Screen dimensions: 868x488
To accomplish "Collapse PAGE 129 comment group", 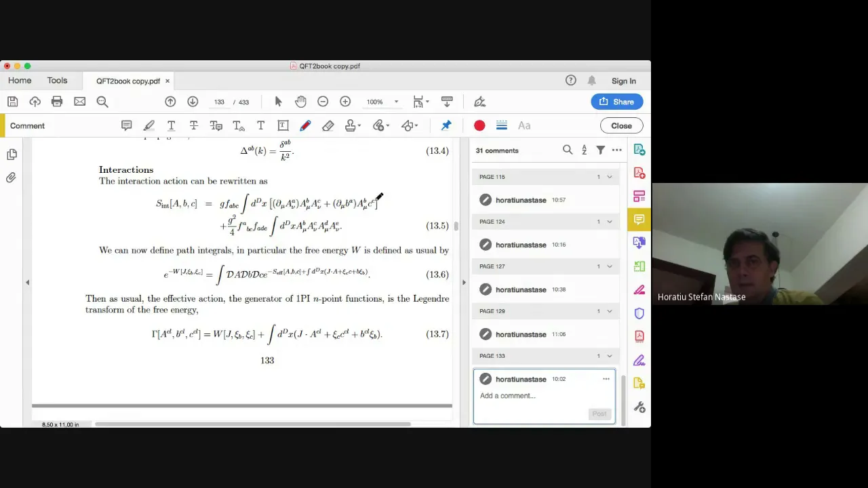I will 609,311.
